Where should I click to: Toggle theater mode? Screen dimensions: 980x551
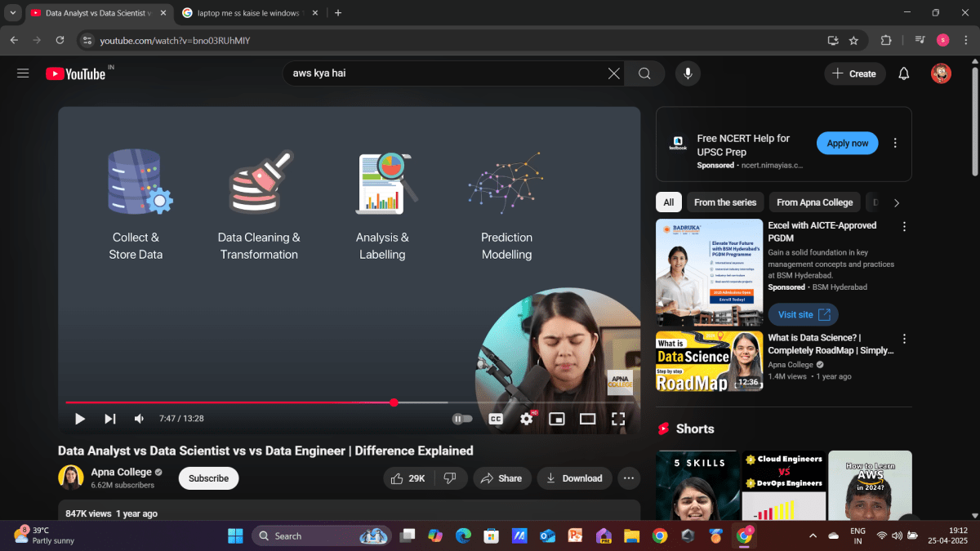587,419
